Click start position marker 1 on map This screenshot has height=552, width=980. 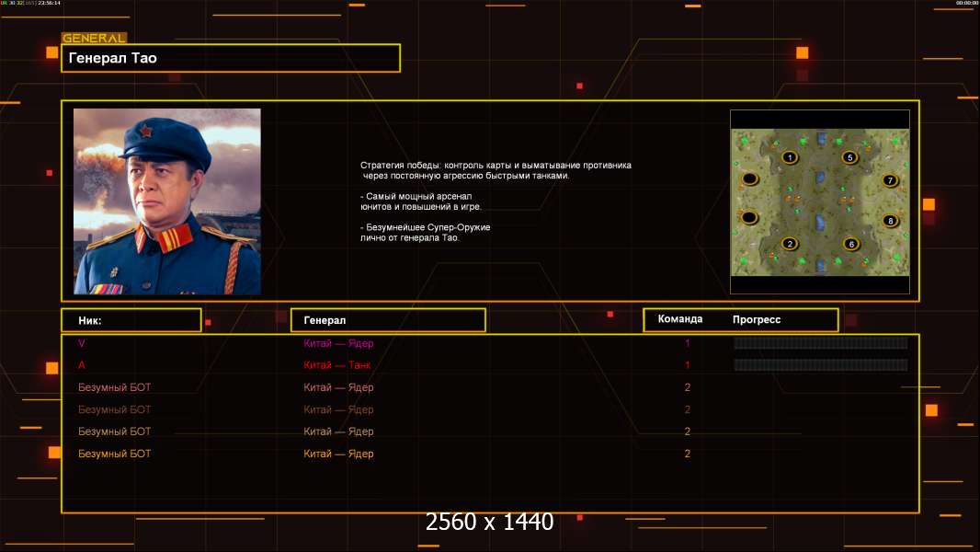[x=790, y=157]
